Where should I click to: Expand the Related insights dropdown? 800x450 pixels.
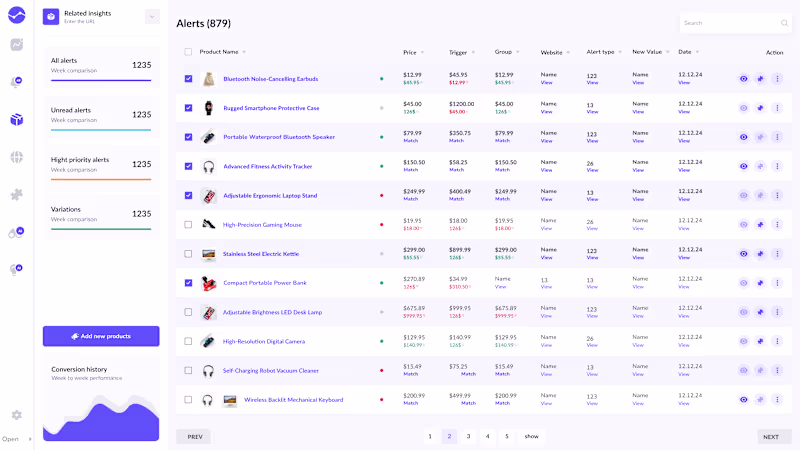[x=152, y=16]
